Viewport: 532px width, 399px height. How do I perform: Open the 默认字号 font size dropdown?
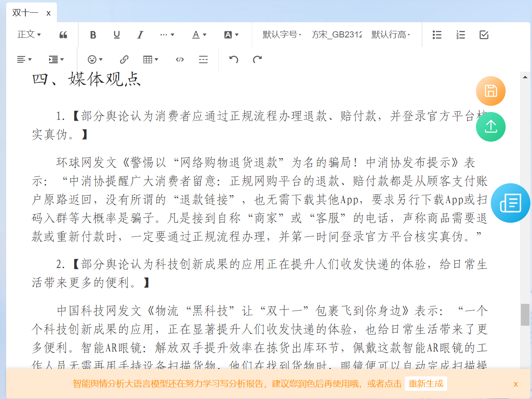[x=281, y=35]
